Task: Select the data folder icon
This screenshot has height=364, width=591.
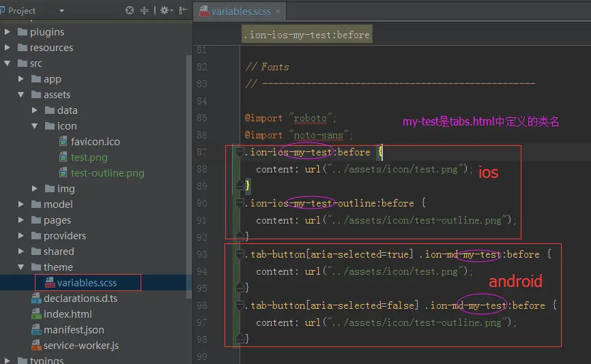Action: click(50, 110)
